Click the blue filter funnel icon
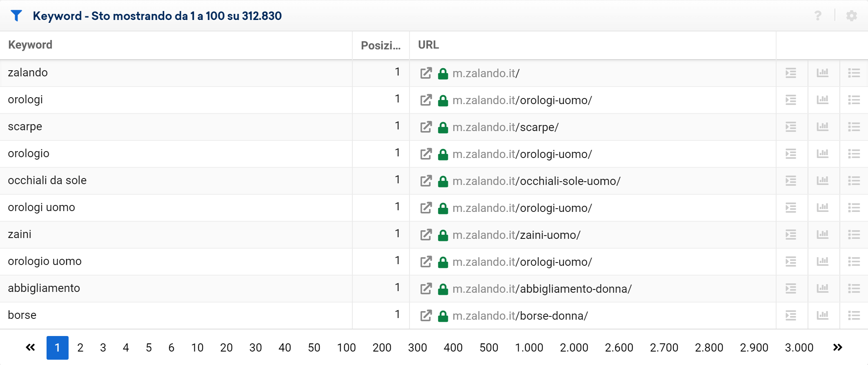This screenshot has width=868, height=365. pos(16,16)
